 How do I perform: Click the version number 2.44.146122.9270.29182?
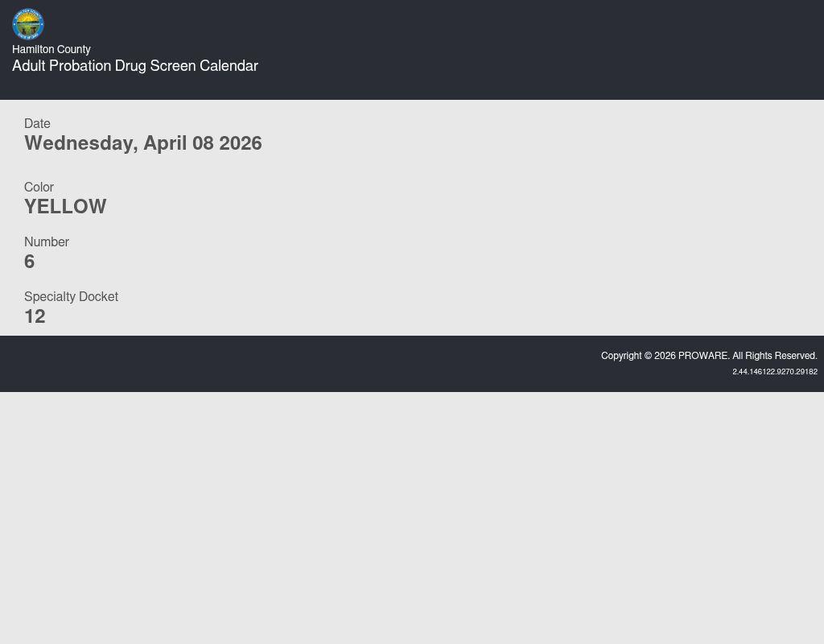pyautogui.click(x=775, y=372)
